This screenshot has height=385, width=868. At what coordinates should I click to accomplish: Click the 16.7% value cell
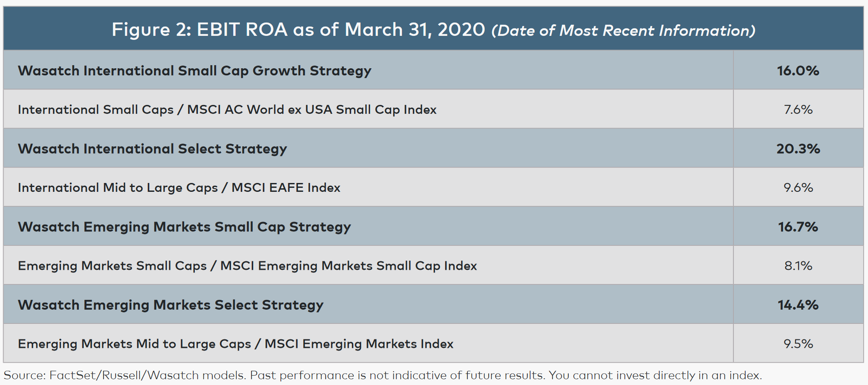pos(798,227)
